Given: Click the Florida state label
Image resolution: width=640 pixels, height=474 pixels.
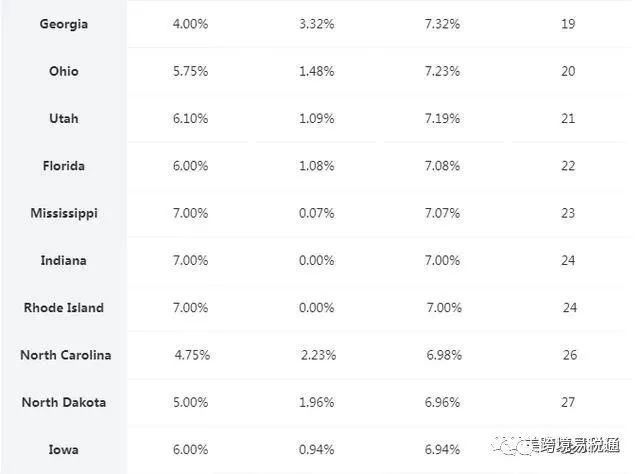Looking at the screenshot, I should pyautogui.click(x=65, y=166).
